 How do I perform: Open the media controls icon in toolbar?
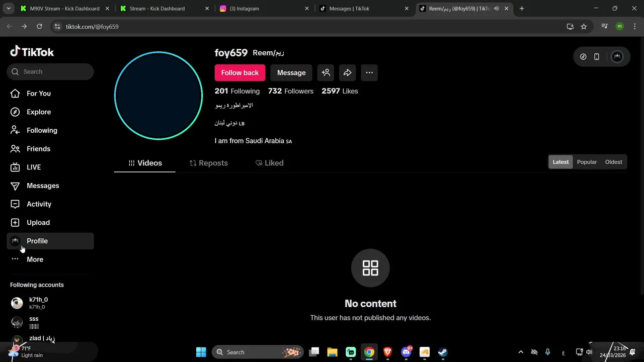[605, 27]
